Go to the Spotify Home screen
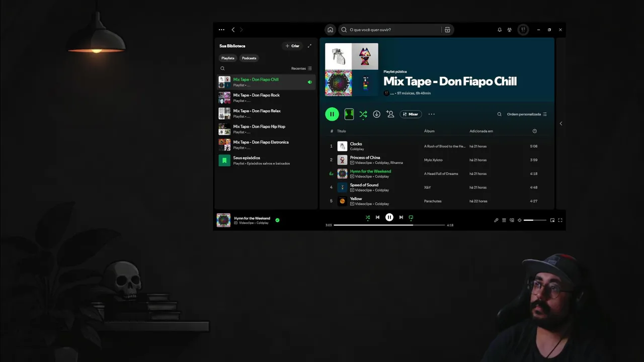The height and width of the screenshot is (362, 644). pos(330,30)
